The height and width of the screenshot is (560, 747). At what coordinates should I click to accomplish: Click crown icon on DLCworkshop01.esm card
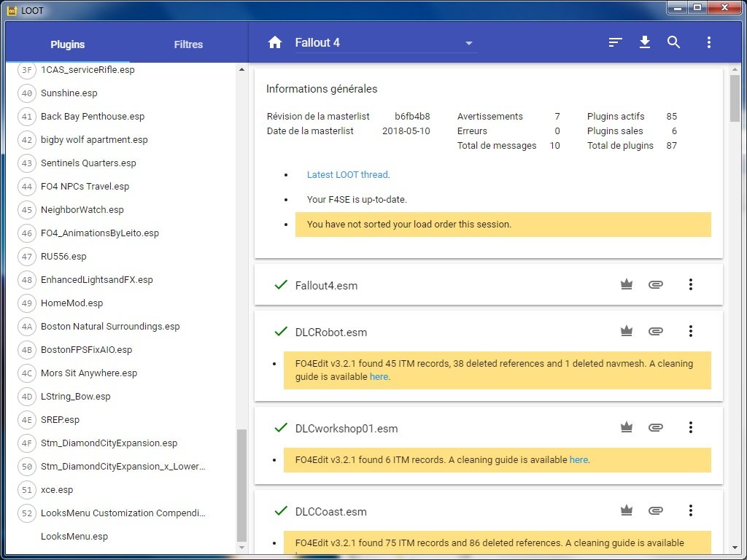627,427
